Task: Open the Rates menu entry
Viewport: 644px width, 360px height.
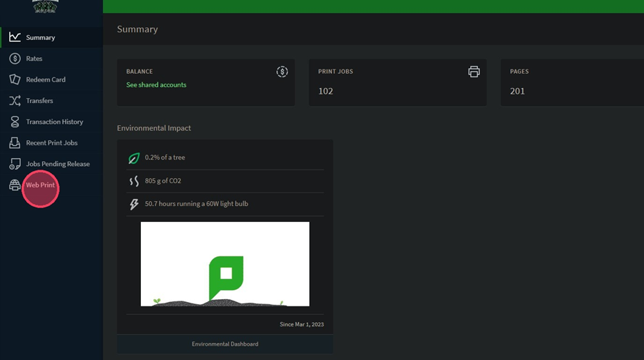Action: coord(34,59)
